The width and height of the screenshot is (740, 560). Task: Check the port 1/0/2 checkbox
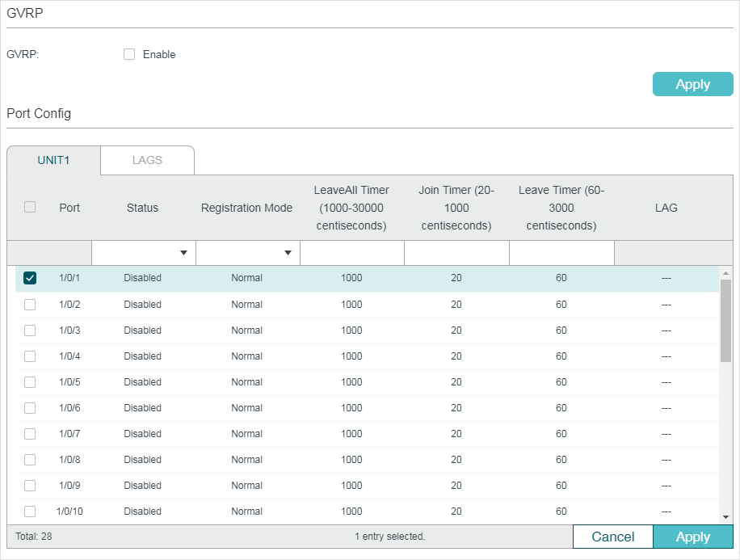coord(30,305)
